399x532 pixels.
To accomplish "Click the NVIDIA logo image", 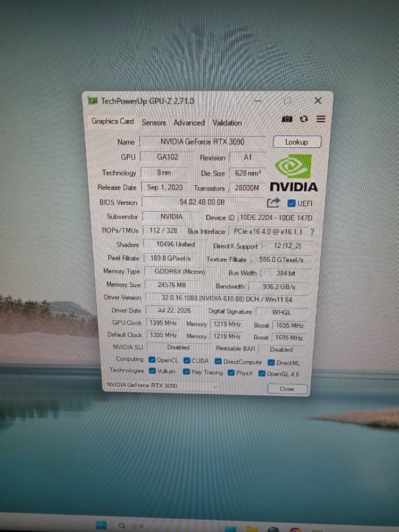I will (x=294, y=173).
